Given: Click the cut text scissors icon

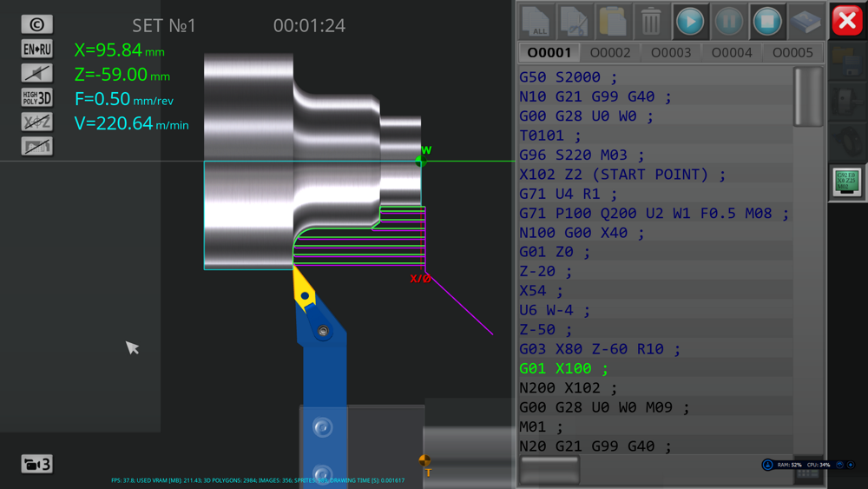Looking at the screenshot, I should [x=574, y=22].
